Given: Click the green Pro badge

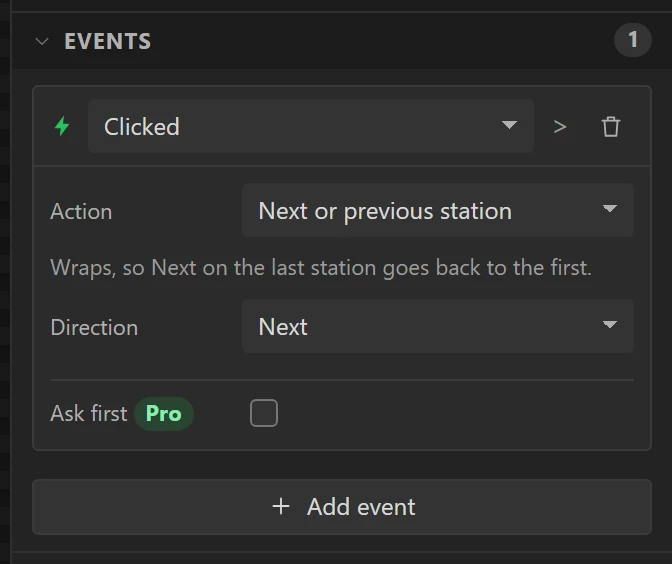Looking at the screenshot, I should [x=164, y=414].
